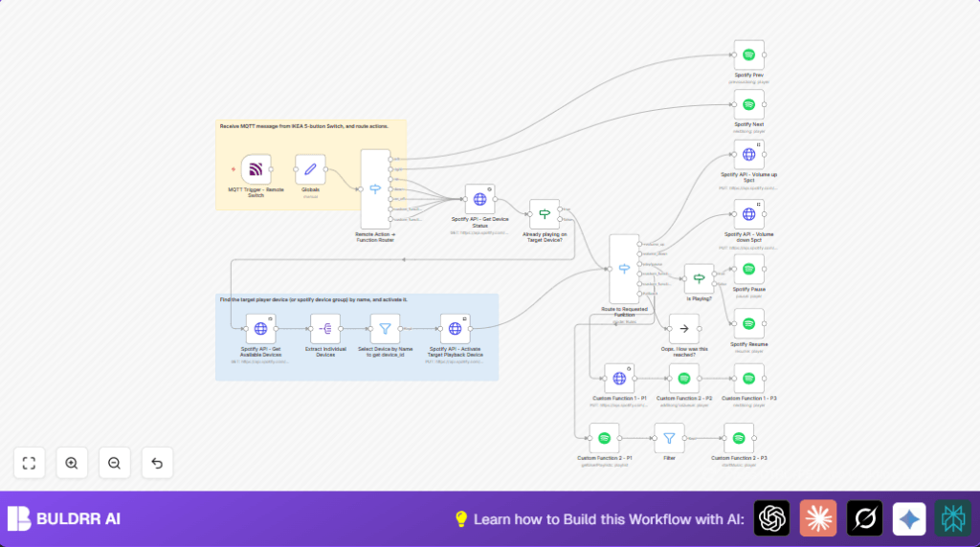The height and width of the screenshot is (547, 980).
Task: Open Spotify API - Get Device Status node
Action: [x=480, y=199]
